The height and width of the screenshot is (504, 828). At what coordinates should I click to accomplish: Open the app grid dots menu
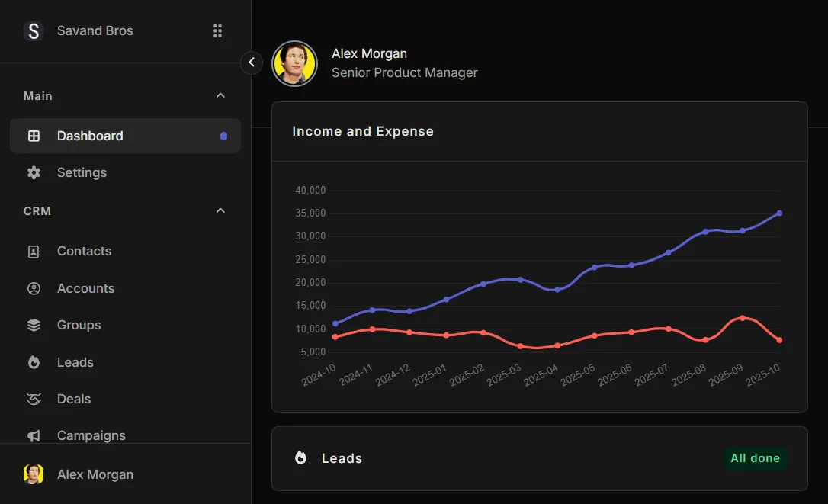click(217, 30)
